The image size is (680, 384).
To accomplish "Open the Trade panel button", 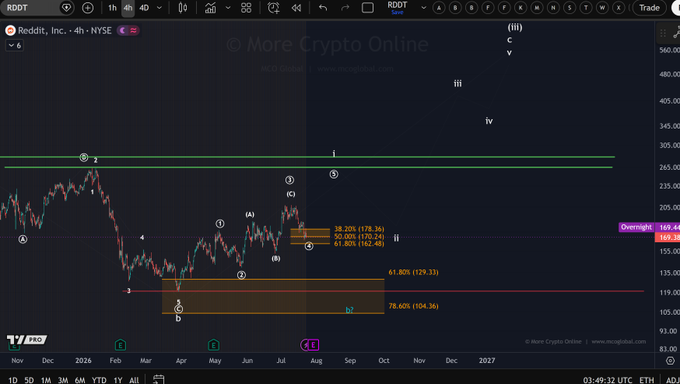I will pyautogui.click(x=649, y=8).
